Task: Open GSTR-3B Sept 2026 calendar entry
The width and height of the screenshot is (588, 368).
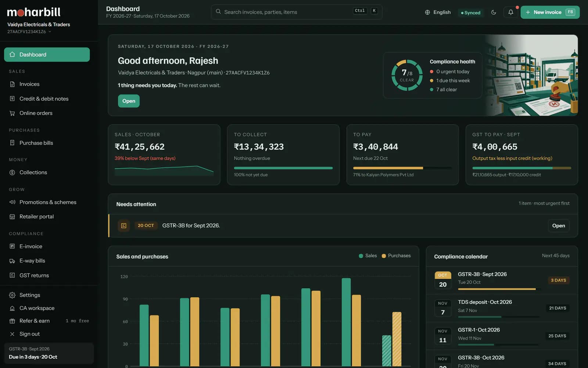Action: pyautogui.click(x=502, y=280)
